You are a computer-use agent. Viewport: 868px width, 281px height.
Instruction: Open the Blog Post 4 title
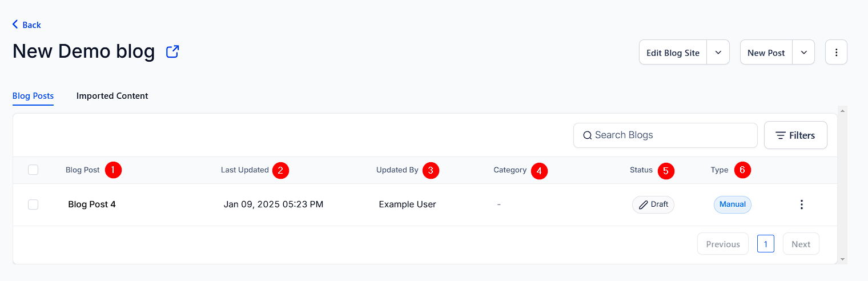pyautogui.click(x=92, y=204)
